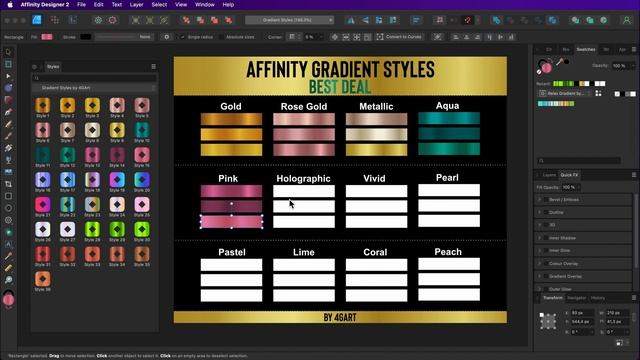
Task: Click the Flip Horizontal toolbar icon
Action: tap(350, 20)
